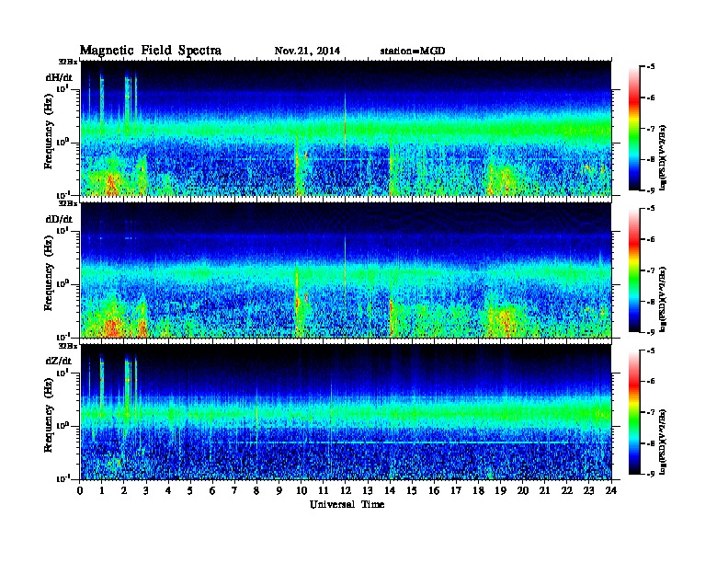
Task: Click the -7 tick on the dH/dt color scale
Action: click(x=651, y=129)
